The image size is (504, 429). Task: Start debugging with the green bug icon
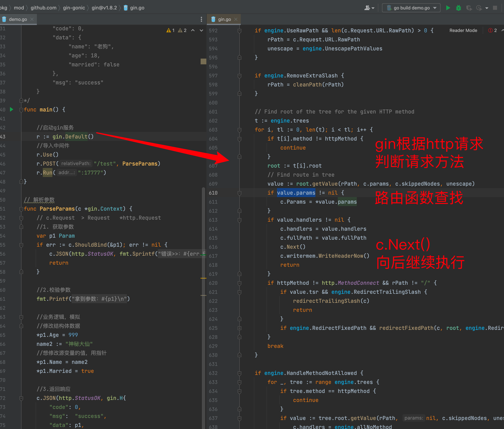[x=458, y=8]
